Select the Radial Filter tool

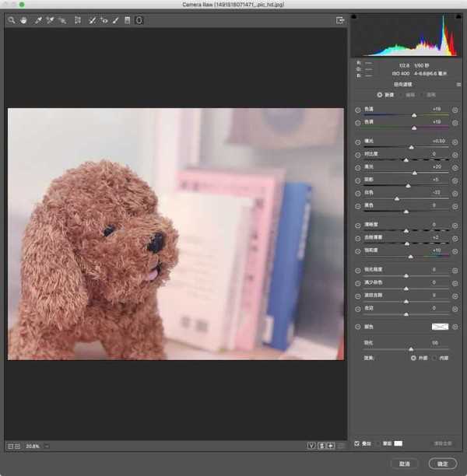click(139, 20)
